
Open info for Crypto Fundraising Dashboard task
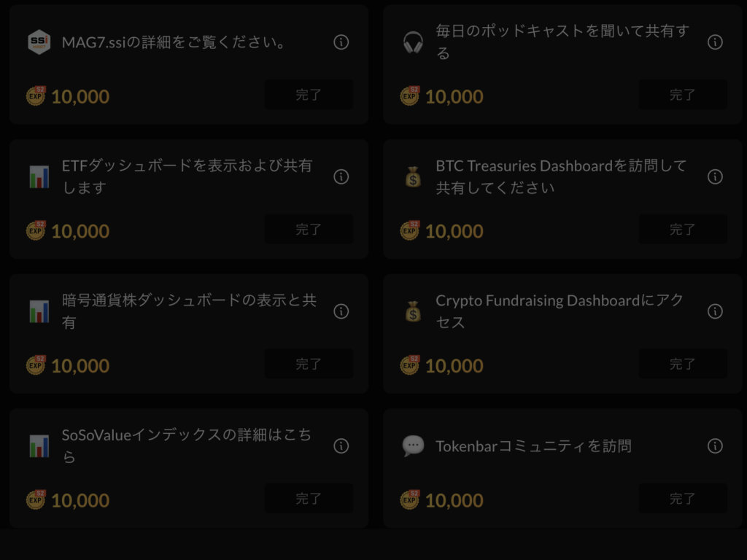pyautogui.click(x=715, y=311)
